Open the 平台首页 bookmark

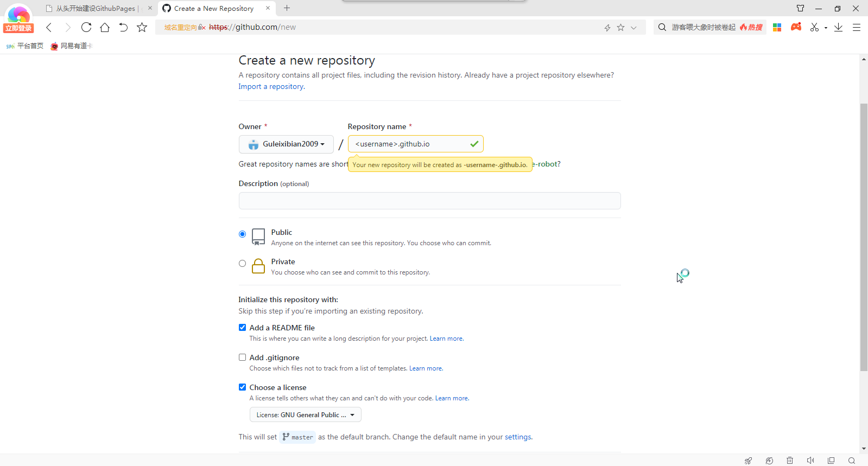tap(25, 46)
